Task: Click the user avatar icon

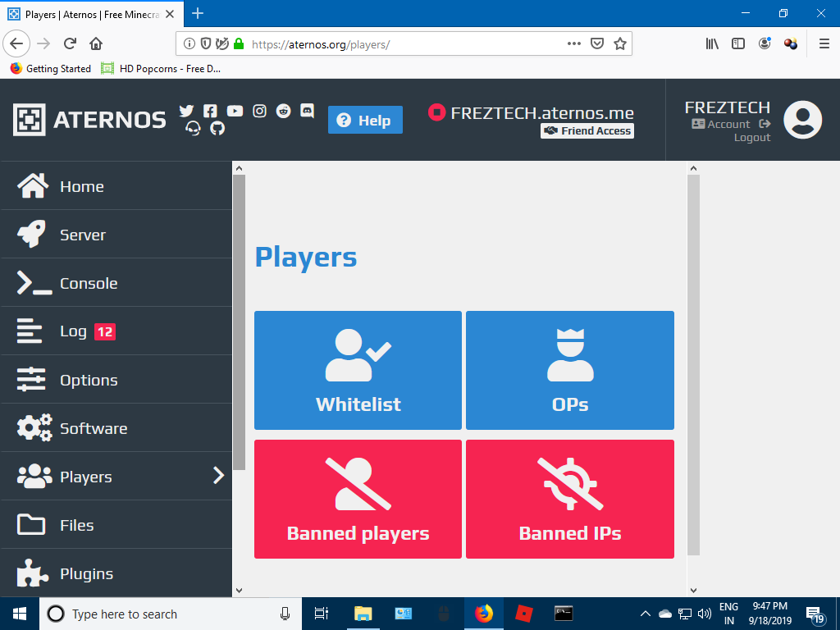Action: (x=802, y=120)
